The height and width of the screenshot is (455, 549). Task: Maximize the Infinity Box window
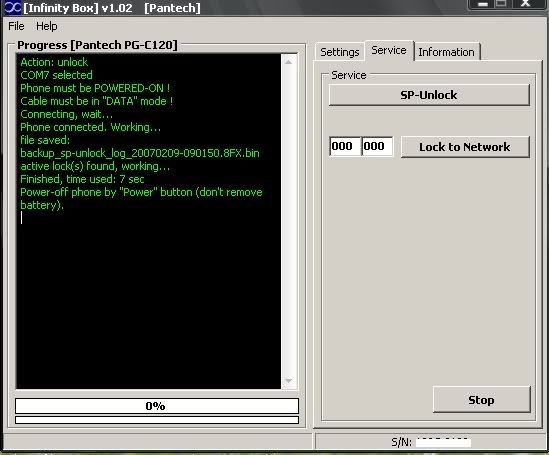(502, 4)
